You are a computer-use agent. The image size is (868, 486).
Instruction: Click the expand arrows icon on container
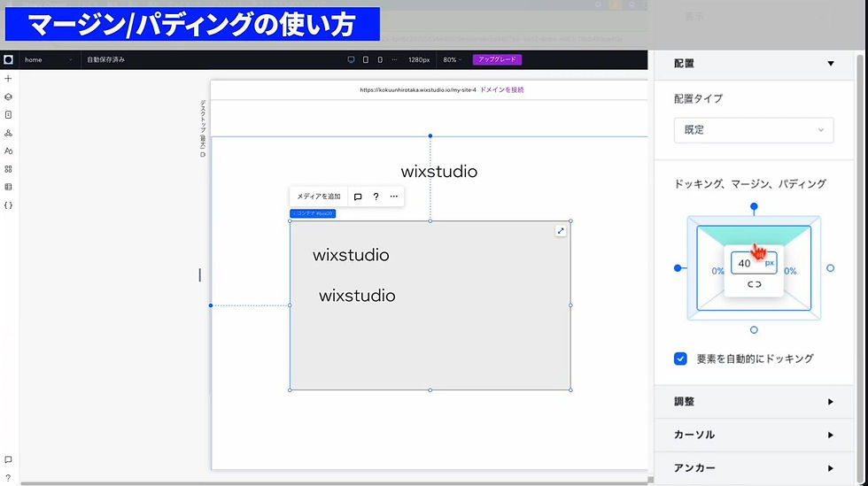click(561, 231)
